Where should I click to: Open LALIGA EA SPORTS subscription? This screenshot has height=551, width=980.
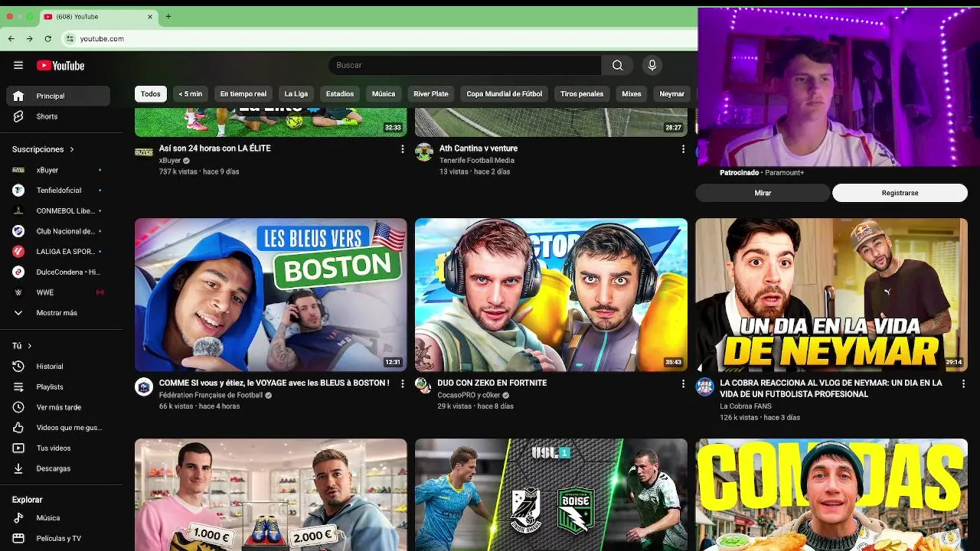point(58,252)
